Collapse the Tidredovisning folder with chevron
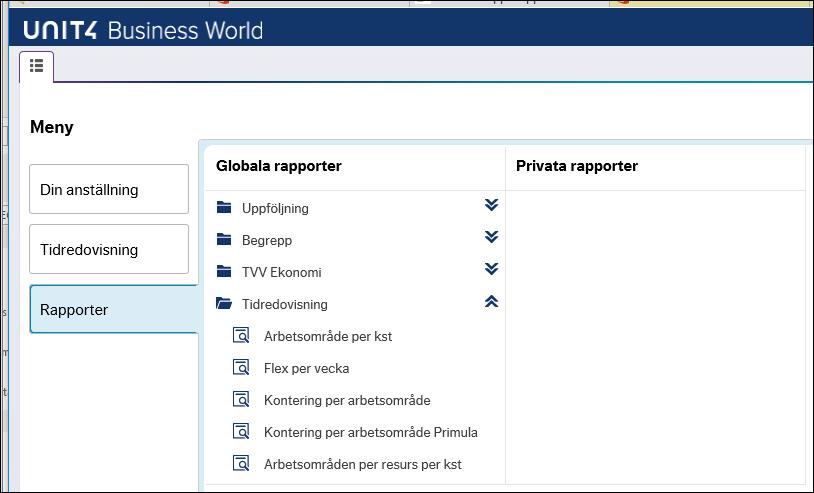 [492, 301]
